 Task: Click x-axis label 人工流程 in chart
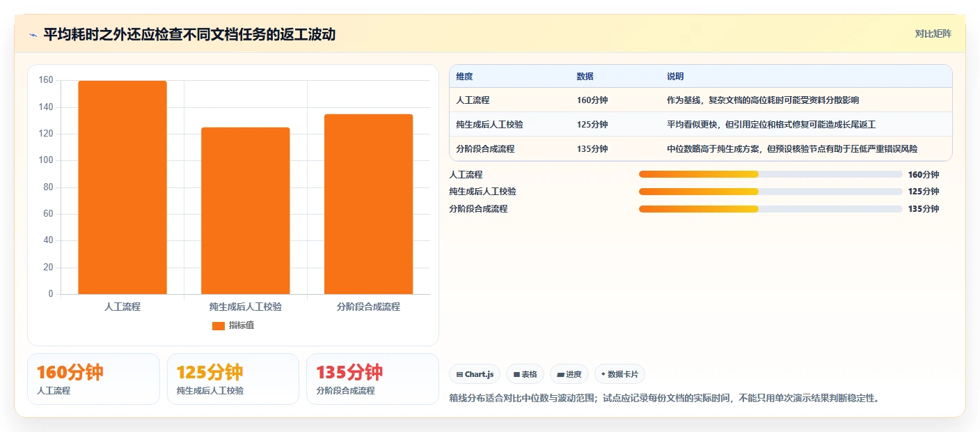coord(122,307)
